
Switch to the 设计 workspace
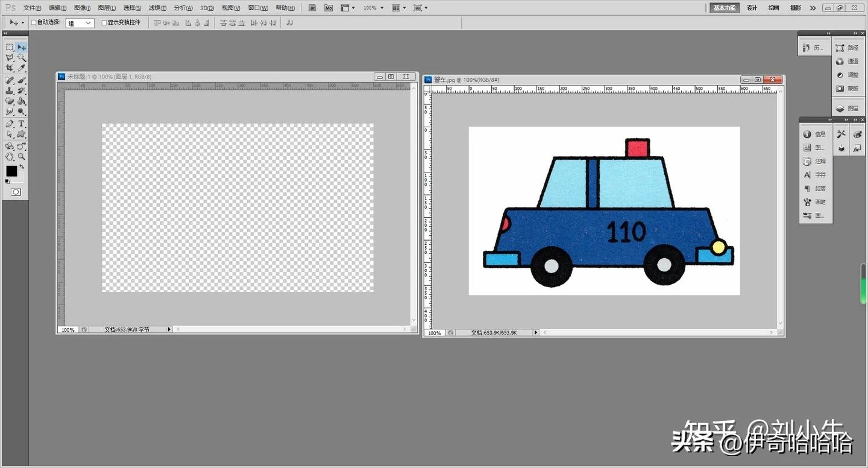751,7
